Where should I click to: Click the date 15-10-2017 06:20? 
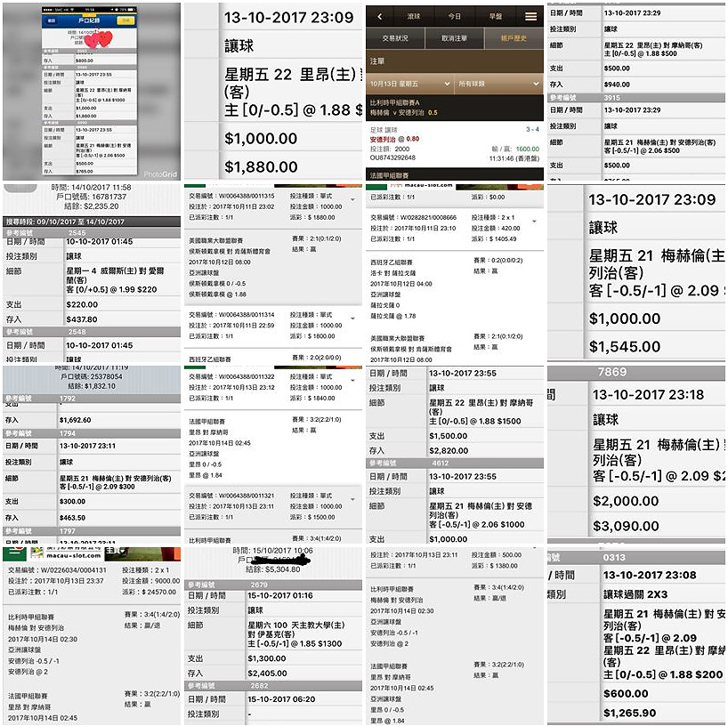[281, 699]
